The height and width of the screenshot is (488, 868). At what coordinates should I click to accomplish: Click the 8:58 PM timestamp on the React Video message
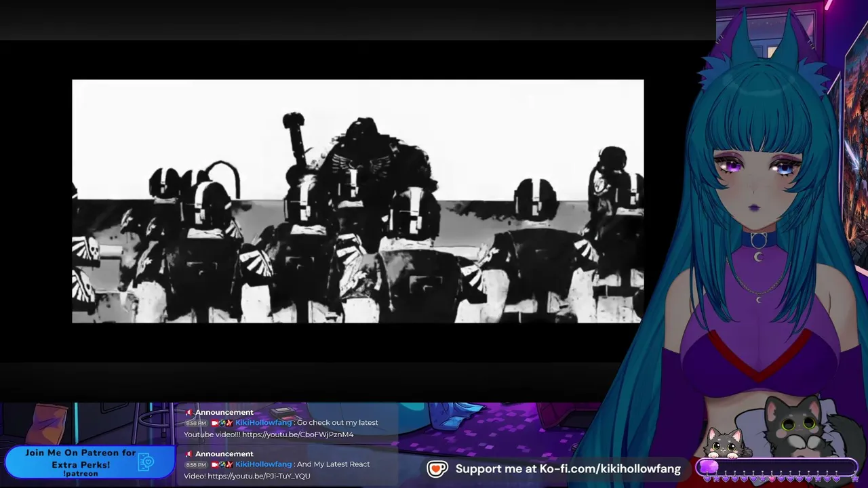(x=196, y=466)
